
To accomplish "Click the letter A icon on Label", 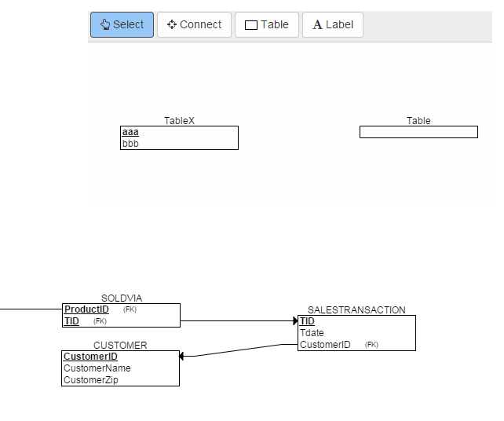I will (x=318, y=24).
